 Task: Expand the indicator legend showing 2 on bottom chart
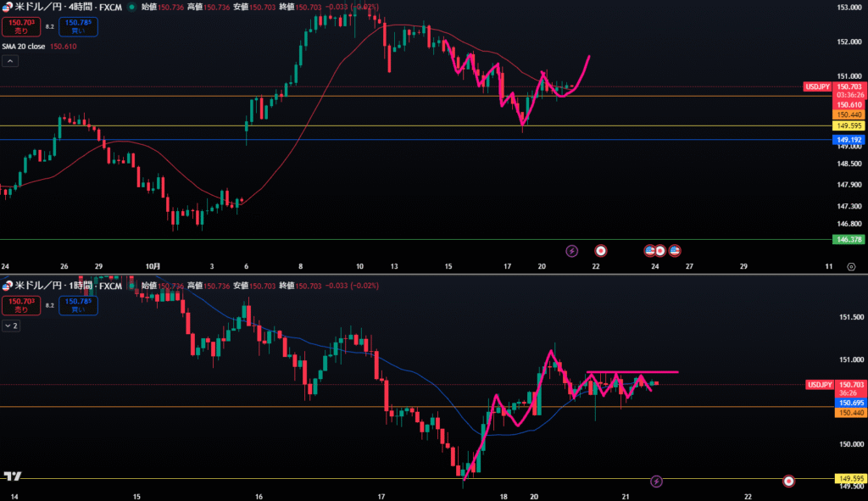point(10,326)
